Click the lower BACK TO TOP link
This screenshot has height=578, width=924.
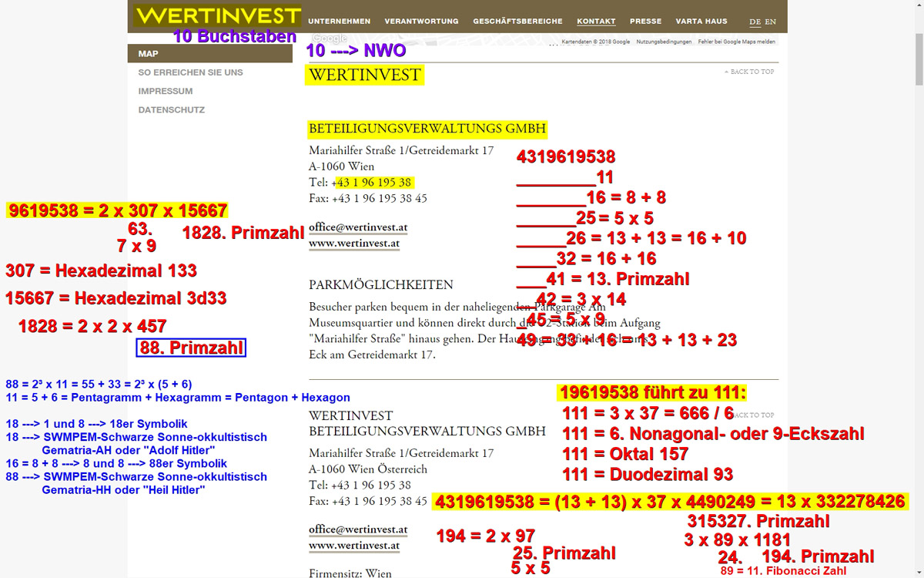pos(755,415)
